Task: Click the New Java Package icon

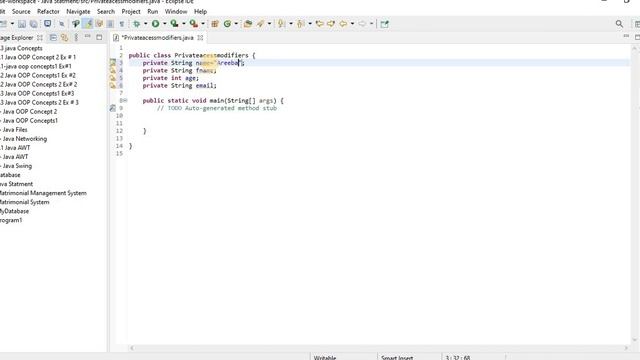Action: tap(215, 24)
